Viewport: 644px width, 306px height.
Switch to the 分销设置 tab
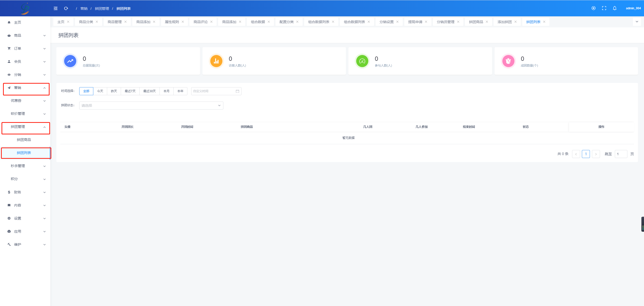pos(386,22)
